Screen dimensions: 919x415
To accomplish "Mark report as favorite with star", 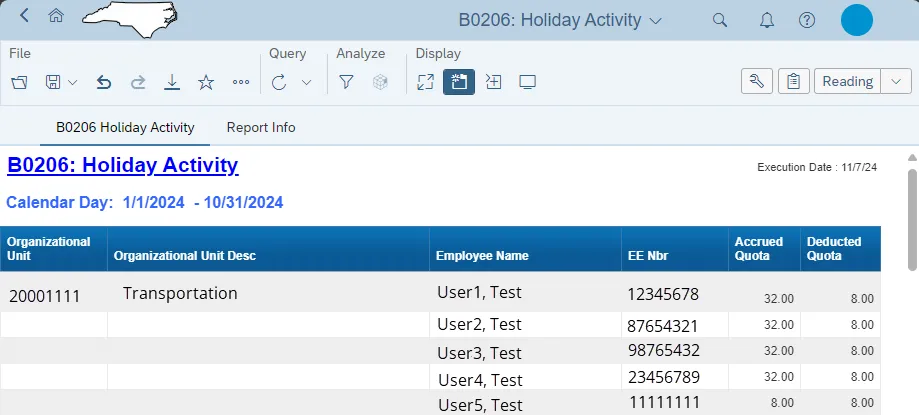I will [206, 82].
